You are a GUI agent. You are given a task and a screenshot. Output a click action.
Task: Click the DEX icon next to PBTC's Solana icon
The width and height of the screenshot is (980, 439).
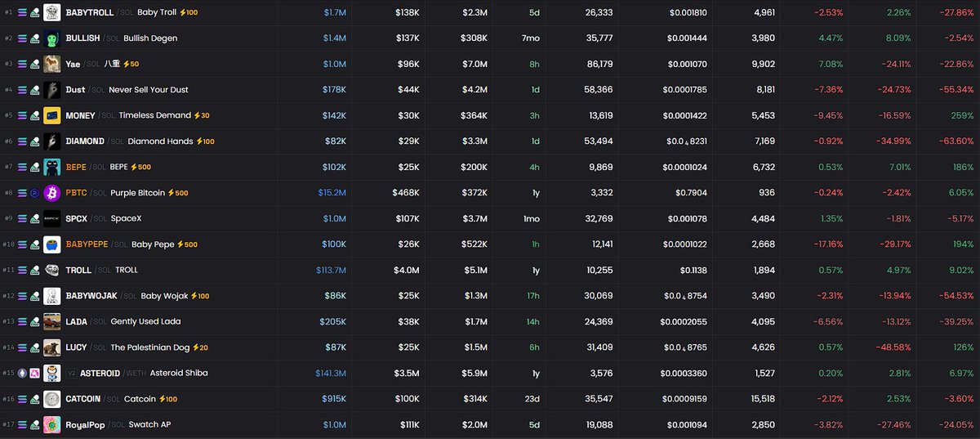click(34, 193)
